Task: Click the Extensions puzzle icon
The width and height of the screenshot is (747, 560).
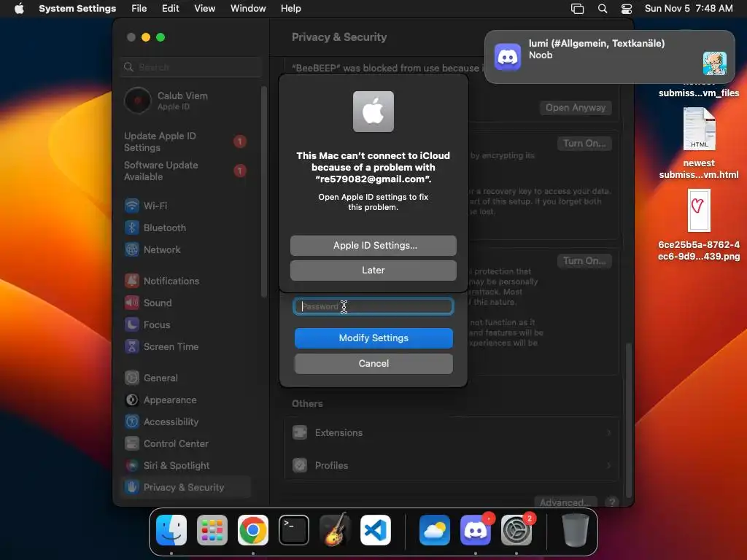Action: coord(300,432)
